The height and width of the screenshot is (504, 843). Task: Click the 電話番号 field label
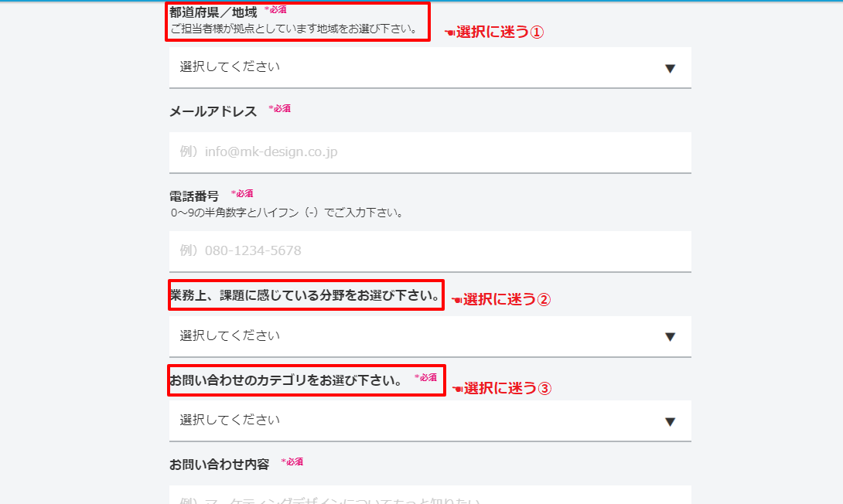coord(194,196)
